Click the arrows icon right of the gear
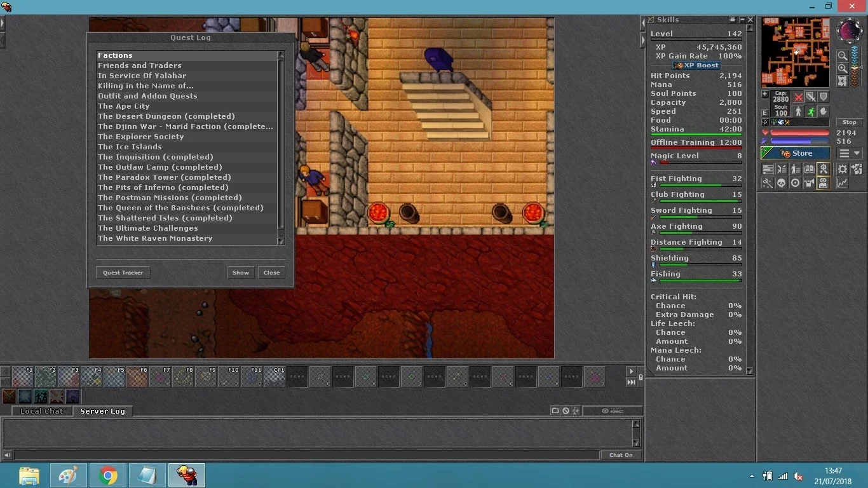The height and width of the screenshot is (488, 868). click(x=857, y=169)
